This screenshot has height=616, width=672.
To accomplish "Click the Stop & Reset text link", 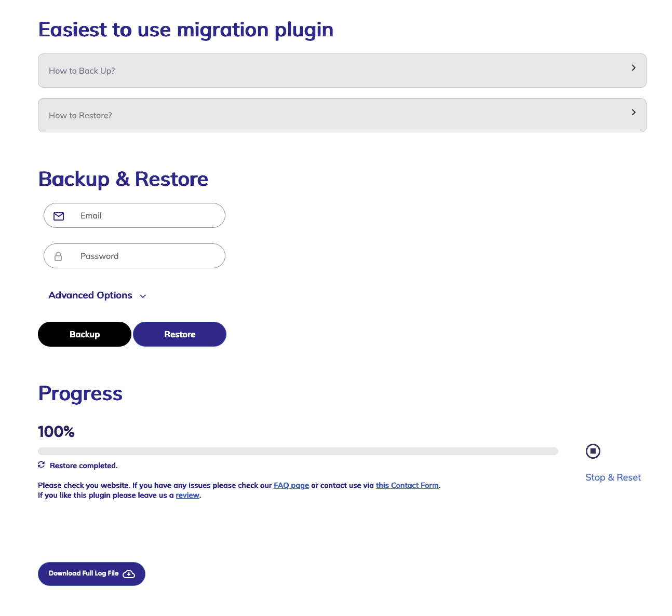I will [613, 477].
